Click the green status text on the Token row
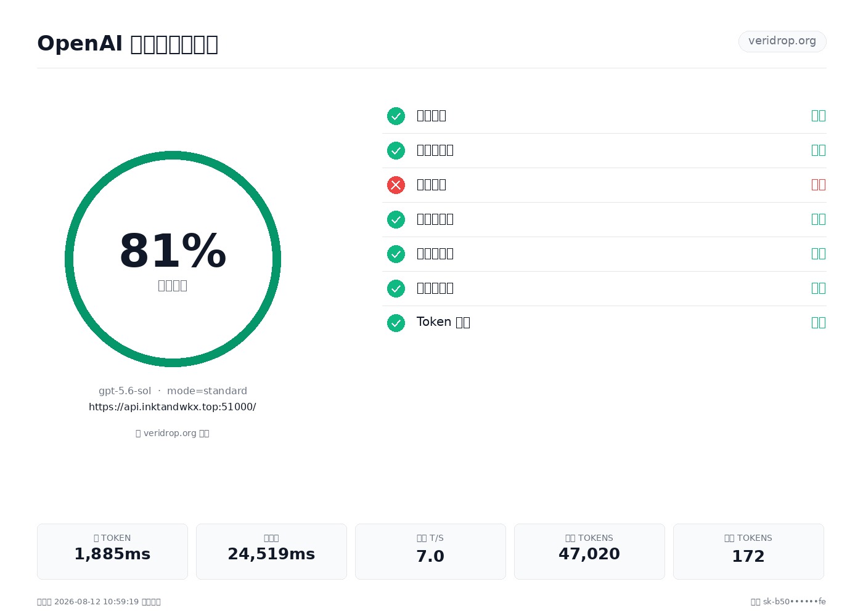The height and width of the screenshot is (616, 863). click(x=819, y=323)
